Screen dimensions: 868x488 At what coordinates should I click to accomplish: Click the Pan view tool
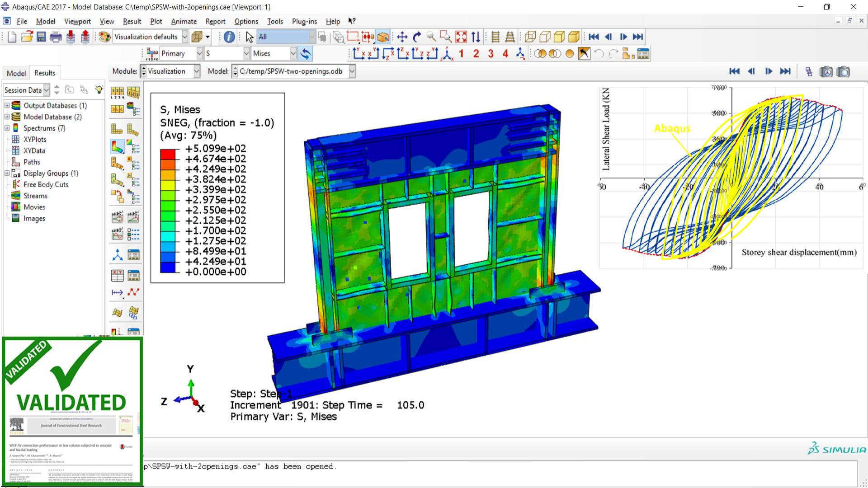pos(402,37)
